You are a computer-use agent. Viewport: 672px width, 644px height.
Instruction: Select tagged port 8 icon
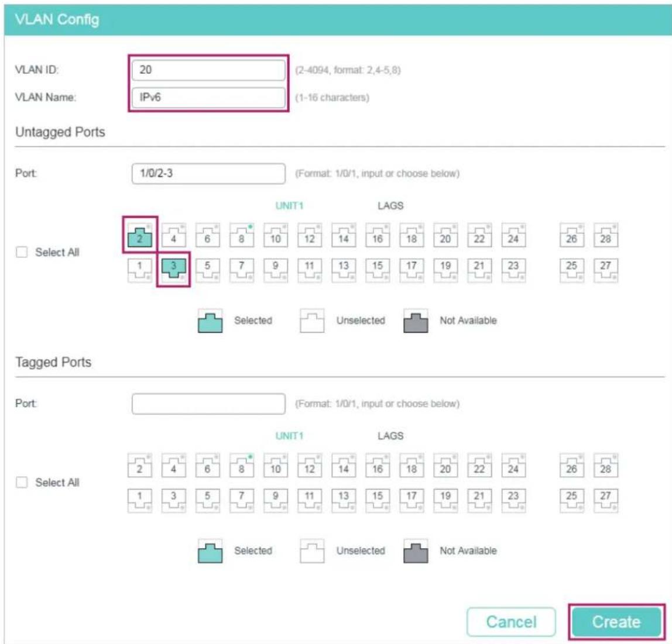[242, 466]
